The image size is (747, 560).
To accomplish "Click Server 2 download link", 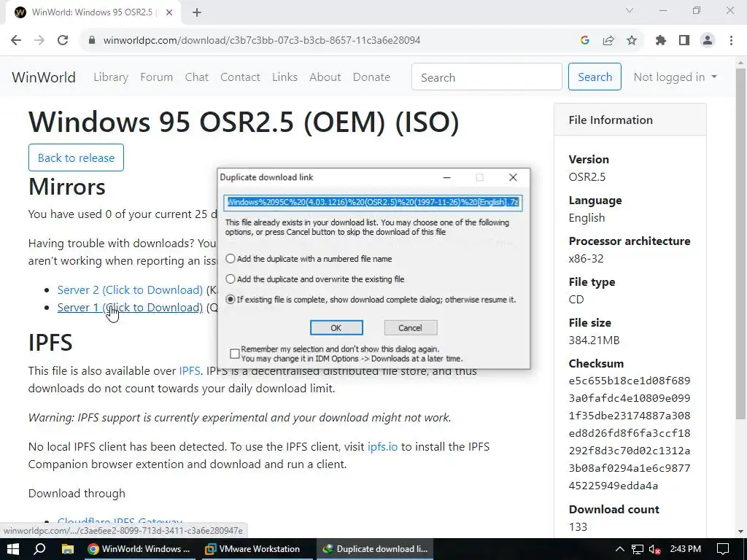I will coord(130,290).
